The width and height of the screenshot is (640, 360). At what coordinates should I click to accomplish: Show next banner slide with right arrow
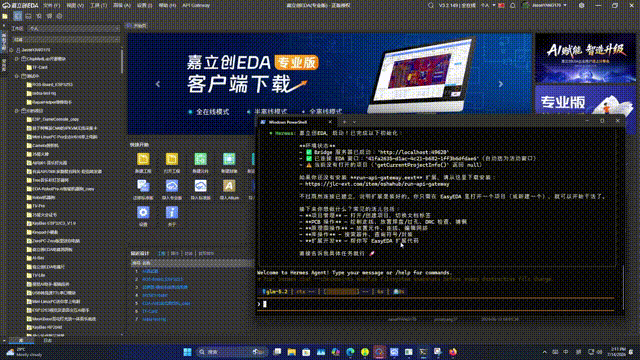pos(501,84)
